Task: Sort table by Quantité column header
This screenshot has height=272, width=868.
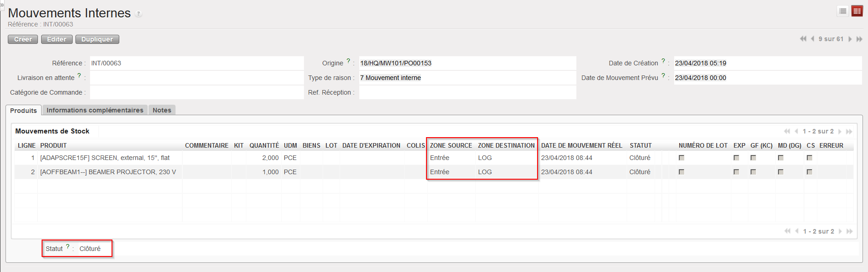Action: tap(264, 145)
